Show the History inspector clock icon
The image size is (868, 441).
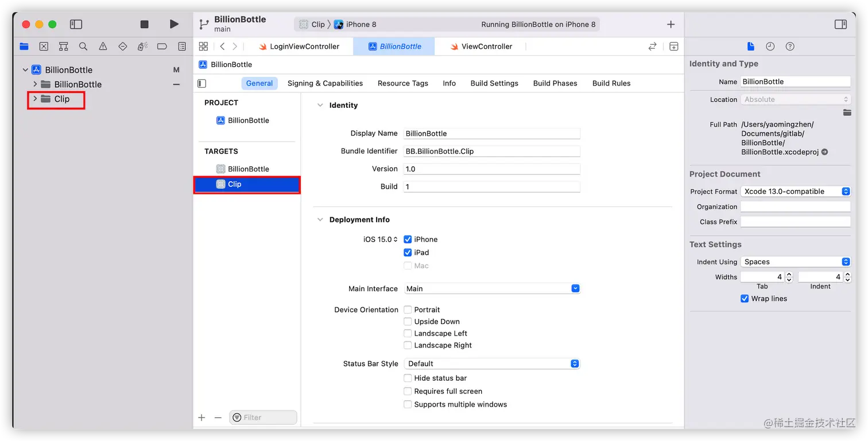[770, 46]
